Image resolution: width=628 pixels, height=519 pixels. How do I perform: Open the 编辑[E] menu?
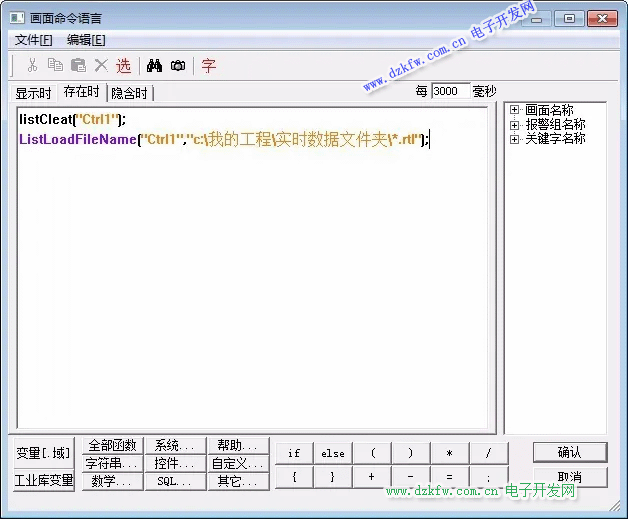86,40
